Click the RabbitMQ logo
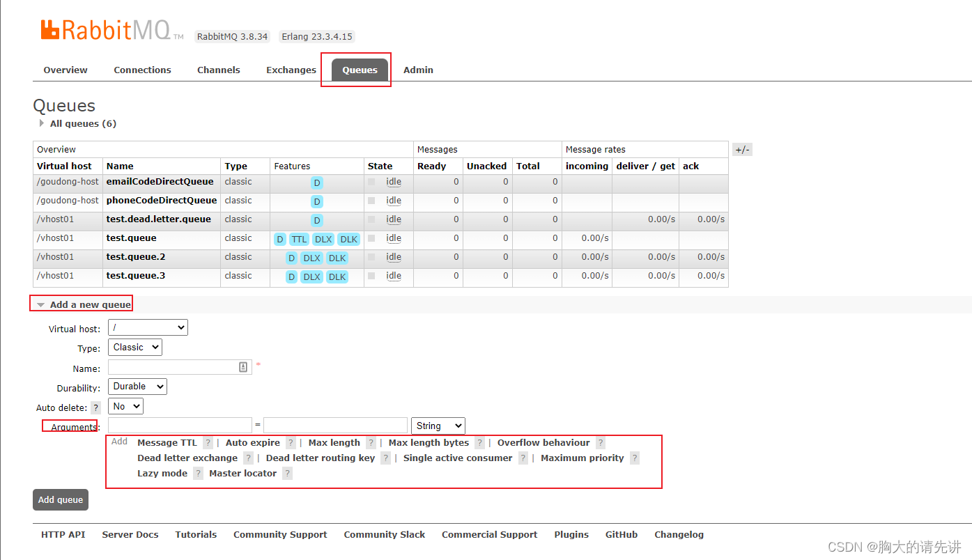This screenshot has width=972, height=560. 111,31
